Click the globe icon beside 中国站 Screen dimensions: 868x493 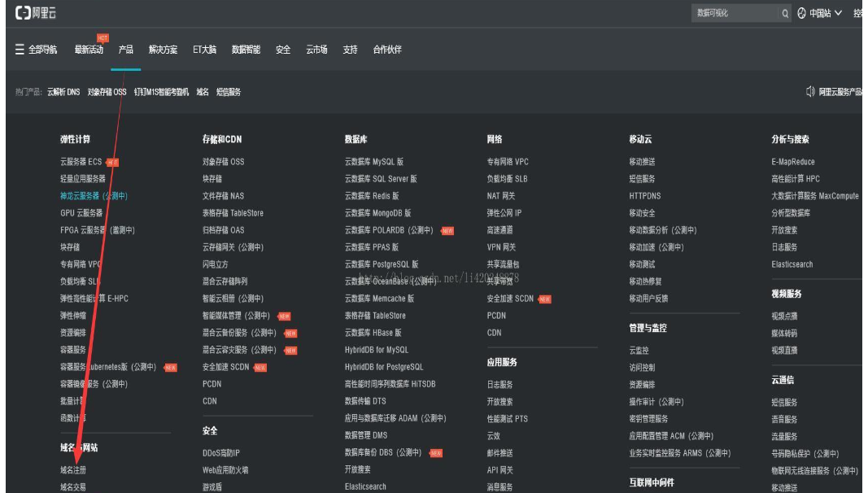801,13
